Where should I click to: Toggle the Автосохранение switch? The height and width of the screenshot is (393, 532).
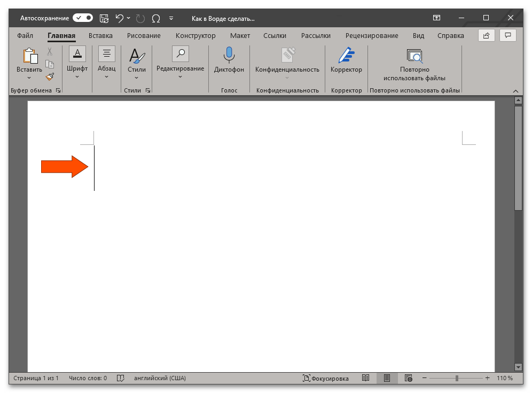[83, 18]
